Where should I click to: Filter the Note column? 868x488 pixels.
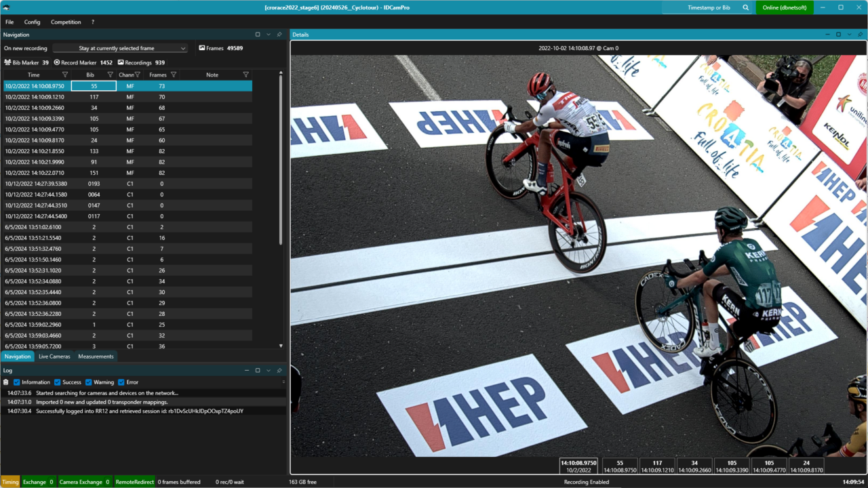245,75
